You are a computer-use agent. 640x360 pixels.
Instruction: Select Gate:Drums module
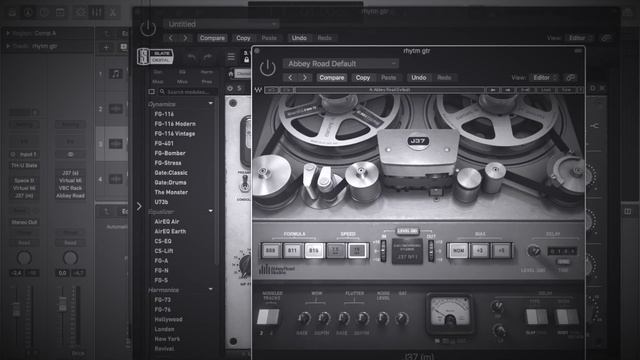point(170,182)
